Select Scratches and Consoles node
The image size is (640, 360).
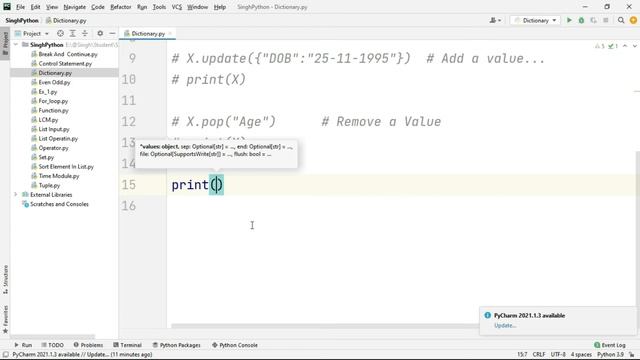(59, 204)
